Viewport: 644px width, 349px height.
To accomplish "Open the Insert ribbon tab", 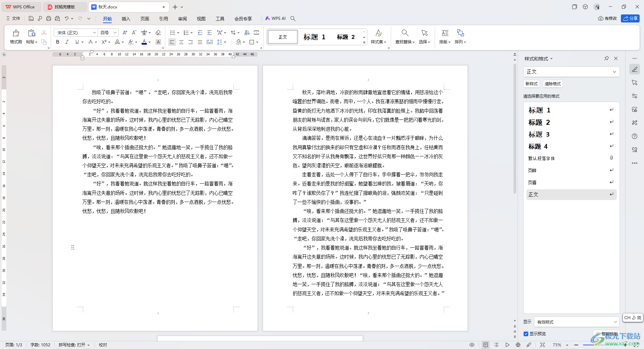I will pos(126,19).
